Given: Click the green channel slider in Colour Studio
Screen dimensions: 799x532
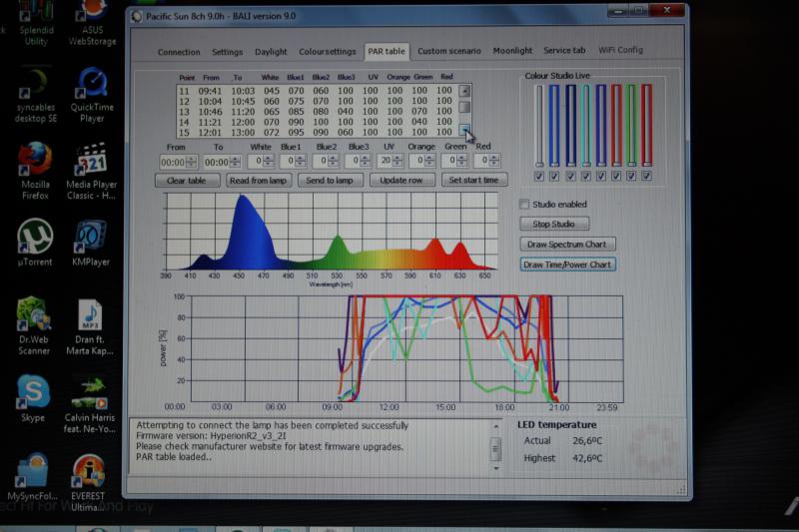Looking at the screenshot, I should [631, 125].
